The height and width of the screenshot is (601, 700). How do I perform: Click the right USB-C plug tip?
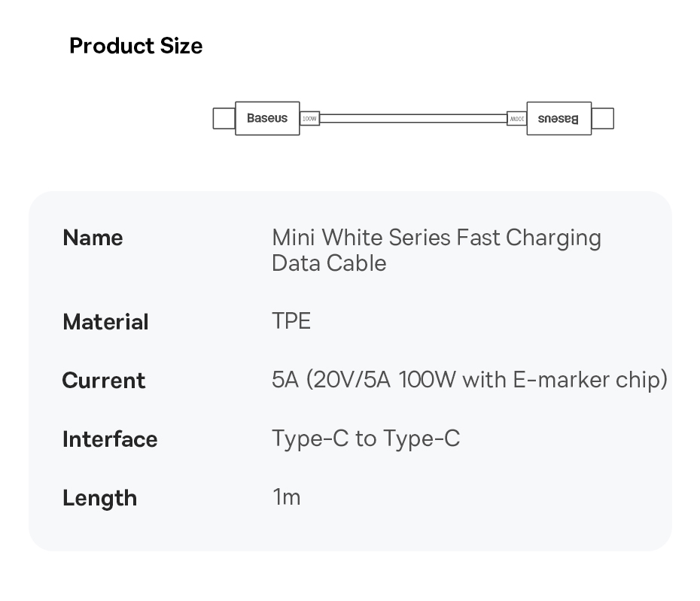[602, 119]
